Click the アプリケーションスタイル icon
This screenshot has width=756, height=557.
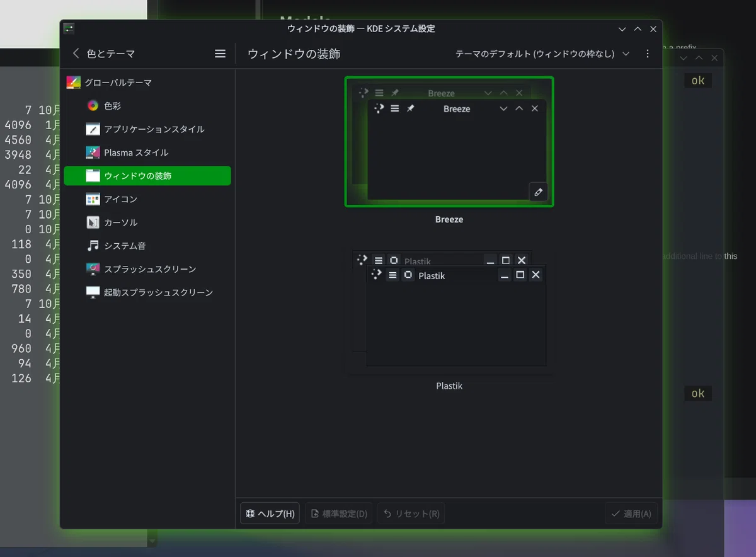(x=93, y=129)
